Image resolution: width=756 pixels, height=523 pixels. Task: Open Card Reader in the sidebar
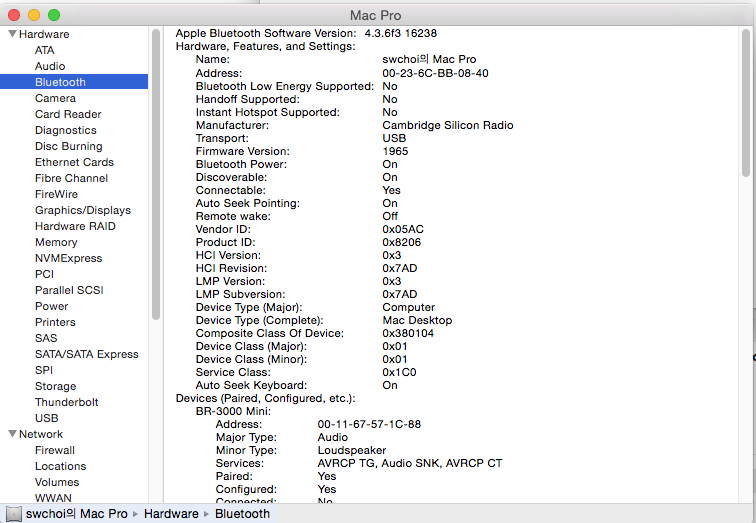[x=68, y=114]
